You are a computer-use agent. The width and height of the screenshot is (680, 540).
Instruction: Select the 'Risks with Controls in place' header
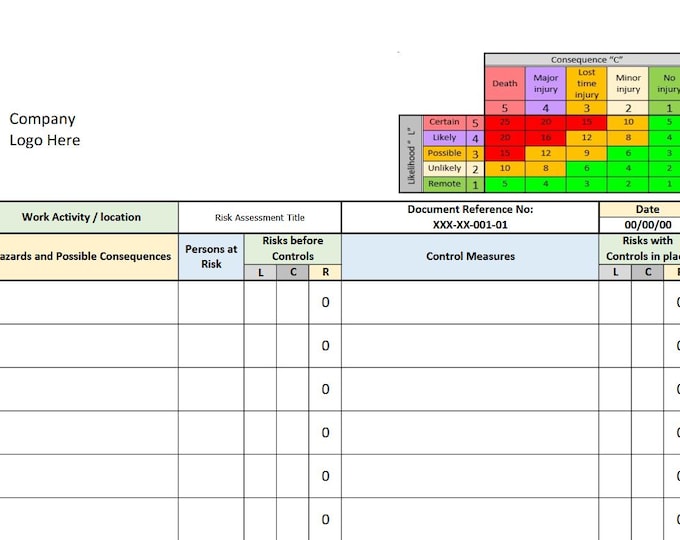(x=640, y=249)
